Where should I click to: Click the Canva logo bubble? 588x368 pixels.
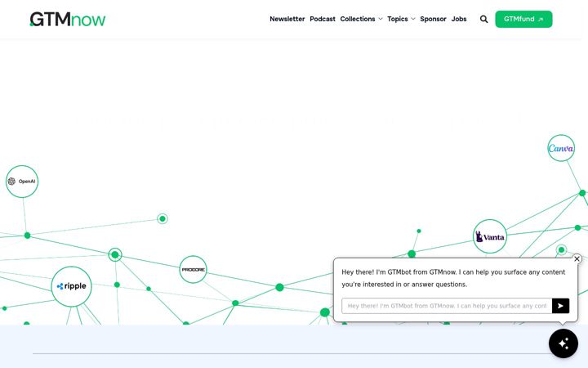pyautogui.click(x=561, y=148)
